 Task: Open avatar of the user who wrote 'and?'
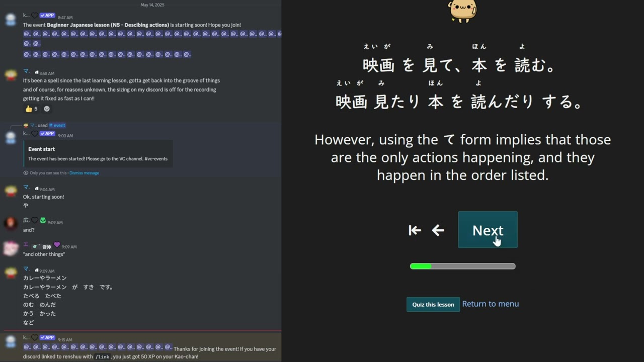click(11, 224)
